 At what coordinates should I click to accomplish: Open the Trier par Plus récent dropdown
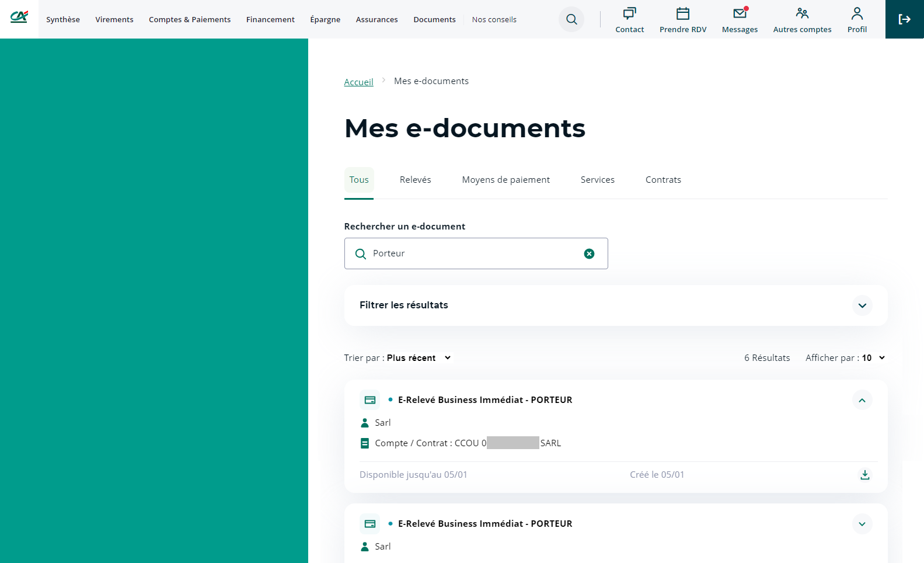coord(419,358)
